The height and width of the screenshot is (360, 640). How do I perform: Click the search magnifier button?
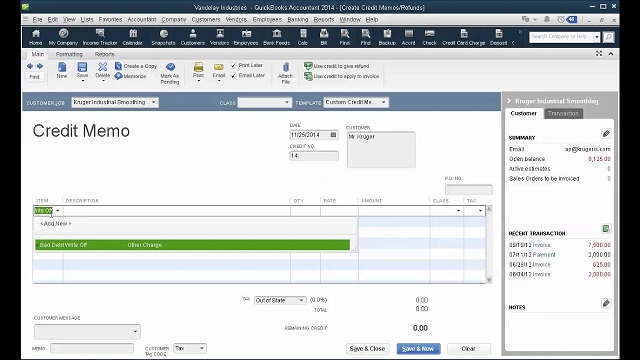pos(608,37)
